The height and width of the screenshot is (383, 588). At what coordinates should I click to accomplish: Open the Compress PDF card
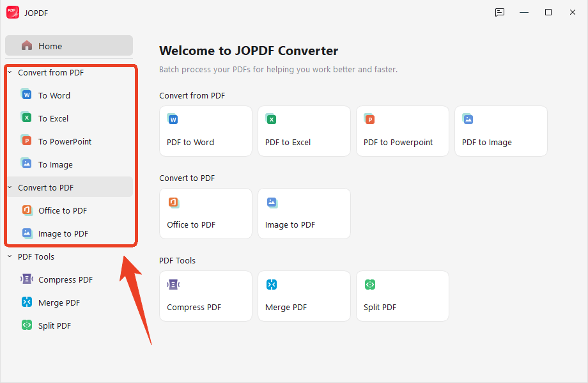tap(206, 296)
